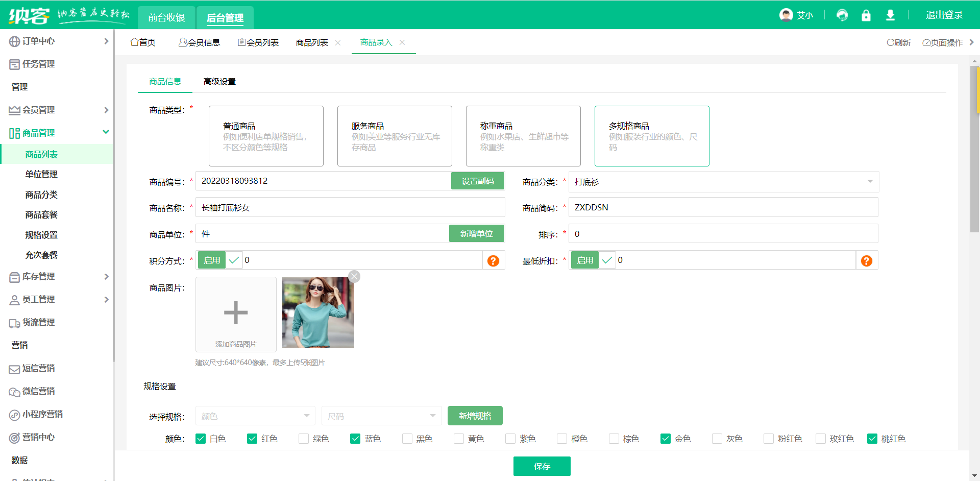Click the 保存 button to save
The height and width of the screenshot is (481, 980).
tap(542, 466)
